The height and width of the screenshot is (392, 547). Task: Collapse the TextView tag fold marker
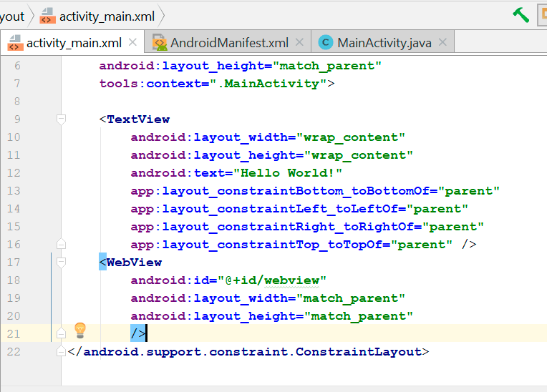point(61,119)
